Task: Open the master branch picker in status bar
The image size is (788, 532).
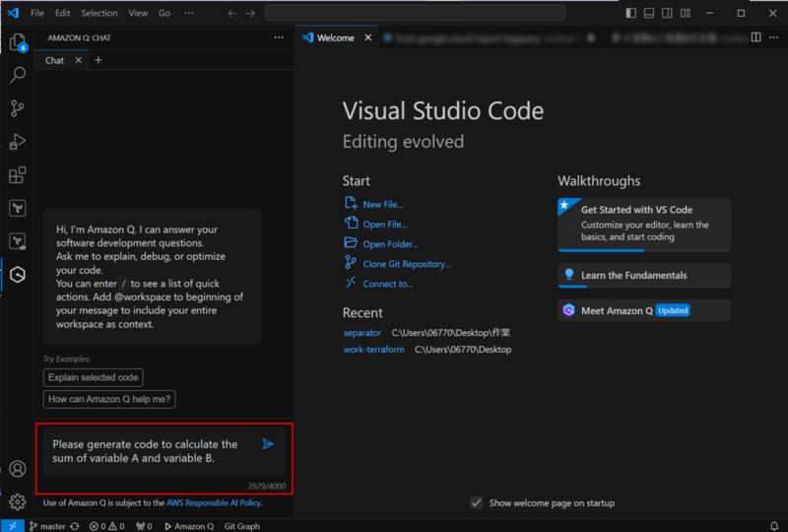Action: tap(47, 526)
